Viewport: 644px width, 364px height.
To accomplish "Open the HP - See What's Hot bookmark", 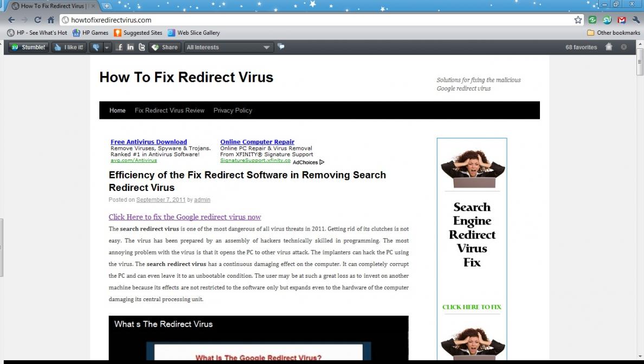I will (x=37, y=33).
